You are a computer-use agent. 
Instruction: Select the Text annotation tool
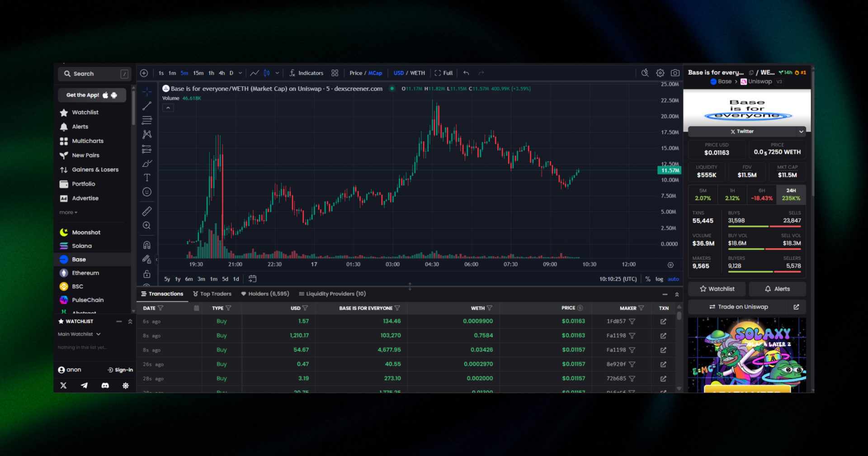(147, 177)
